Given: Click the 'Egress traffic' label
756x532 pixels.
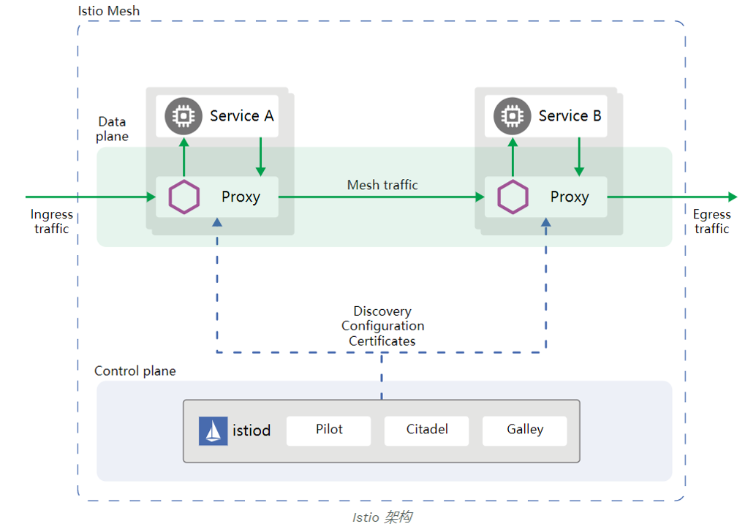Looking at the screenshot, I should coord(711,221).
